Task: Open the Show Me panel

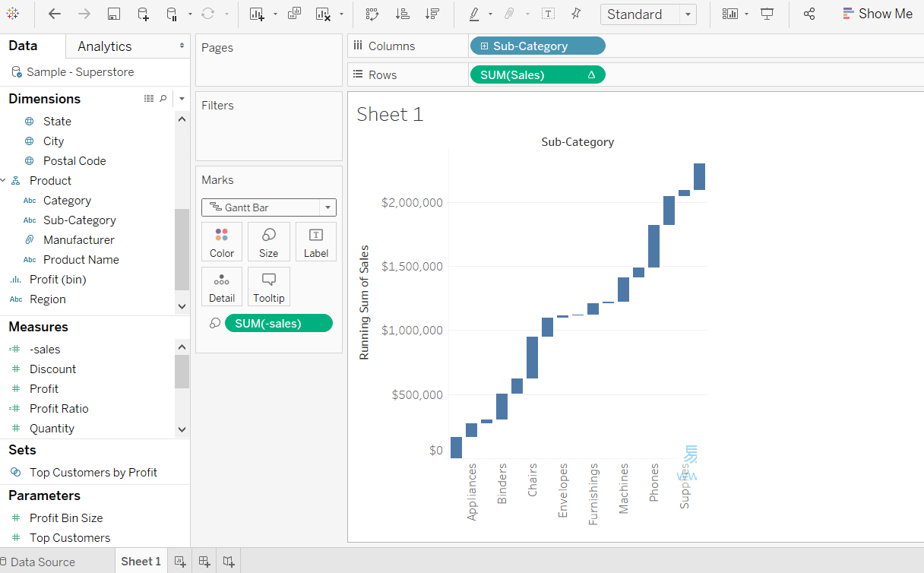Action: point(878,14)
